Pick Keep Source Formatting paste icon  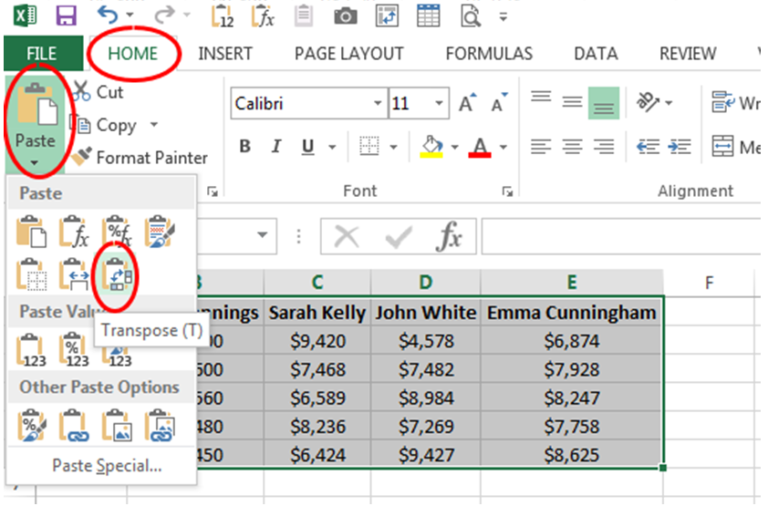[159, 231]
